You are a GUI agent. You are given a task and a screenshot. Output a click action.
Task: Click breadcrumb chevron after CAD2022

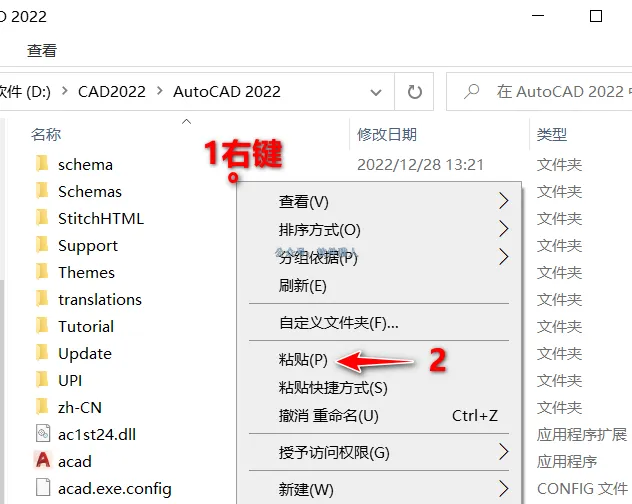[x=160, y=91]
